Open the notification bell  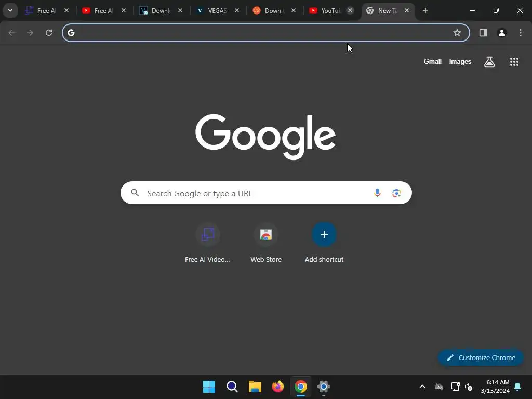(x=518, y=387)
